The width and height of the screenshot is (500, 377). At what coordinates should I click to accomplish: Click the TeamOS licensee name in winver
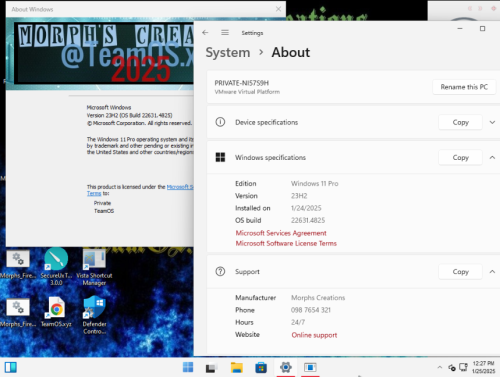pos(104,211)
